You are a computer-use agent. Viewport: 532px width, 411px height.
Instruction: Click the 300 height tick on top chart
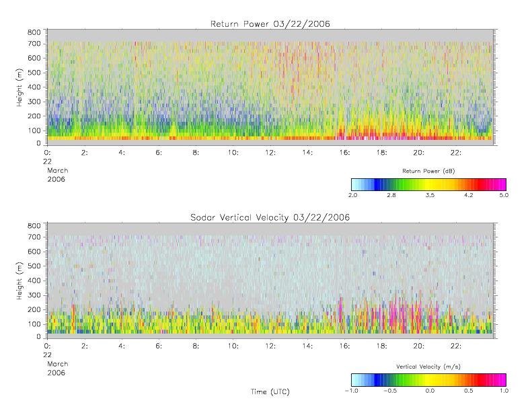(x=34, y=102)
